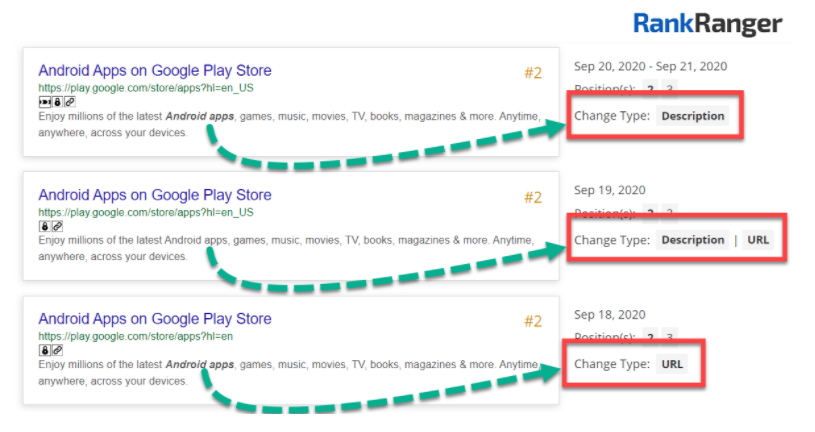Select the URL tag for the Sep 18 change
Viewport: 815px width, 432px height.
[672, 364]
